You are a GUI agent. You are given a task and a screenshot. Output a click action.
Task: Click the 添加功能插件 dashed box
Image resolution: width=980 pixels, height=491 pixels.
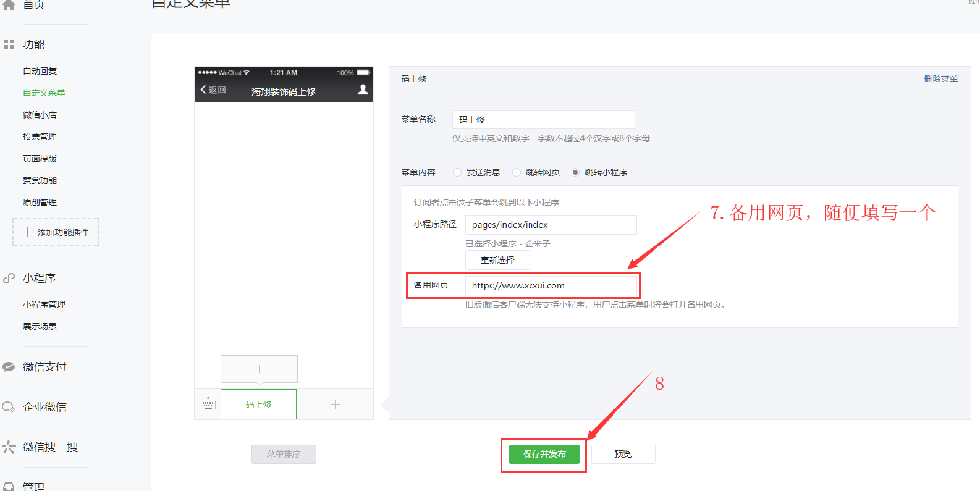pos(56,232)
